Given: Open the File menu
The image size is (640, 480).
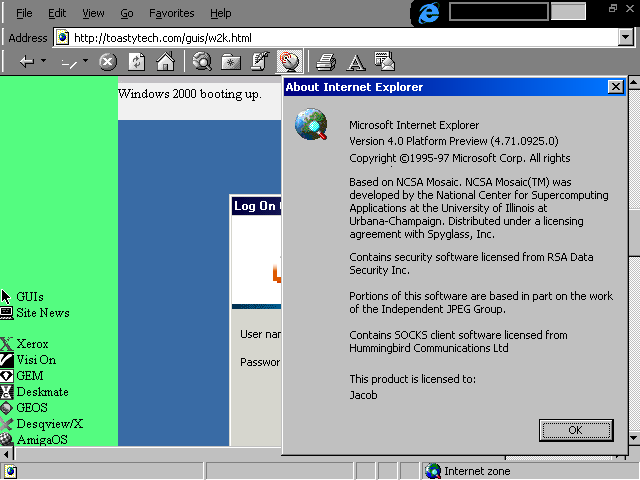Looking at the screenshot, I should [x=24, y=13].
